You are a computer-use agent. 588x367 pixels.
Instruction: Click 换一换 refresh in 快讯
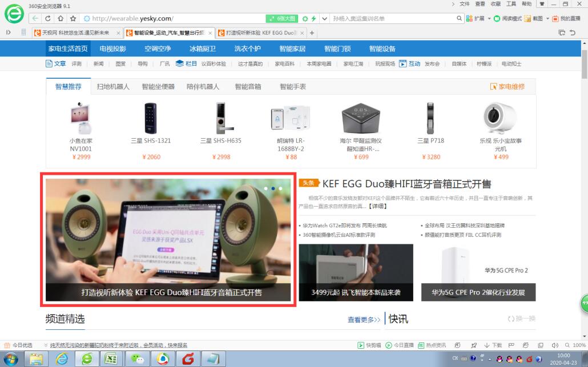[x=522, y=318]
